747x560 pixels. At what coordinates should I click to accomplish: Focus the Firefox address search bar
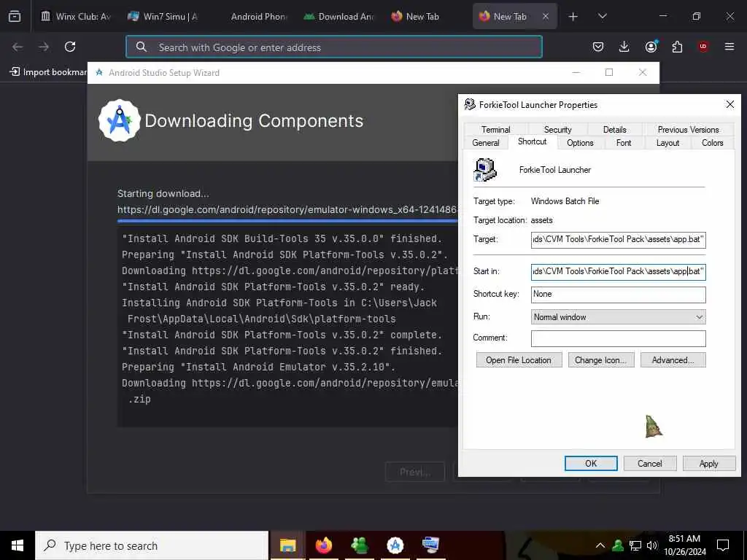pos(334,47)
